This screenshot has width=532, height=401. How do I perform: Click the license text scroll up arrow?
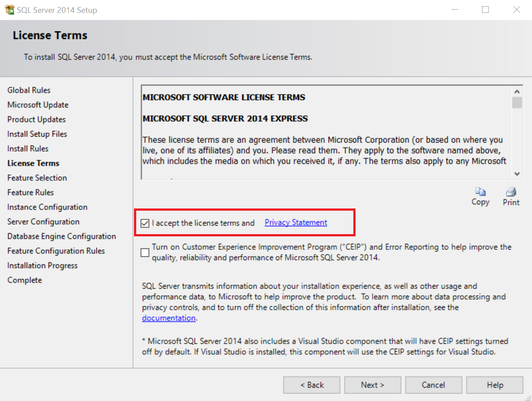517,91
